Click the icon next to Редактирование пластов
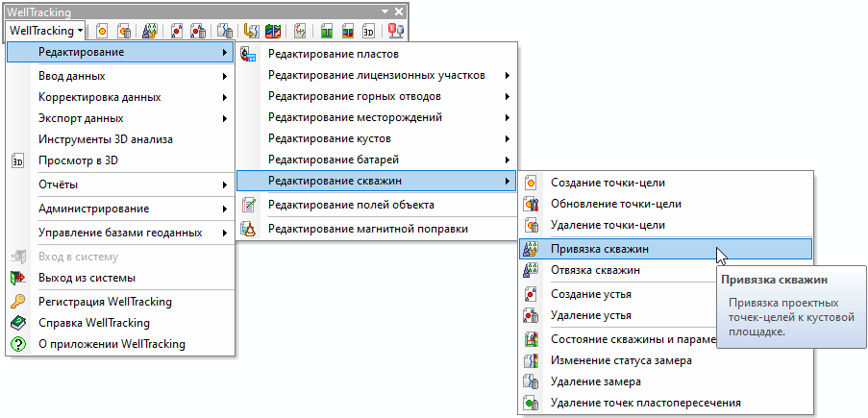The height and width of the screenshot is (418, 868). coord(249,54)
